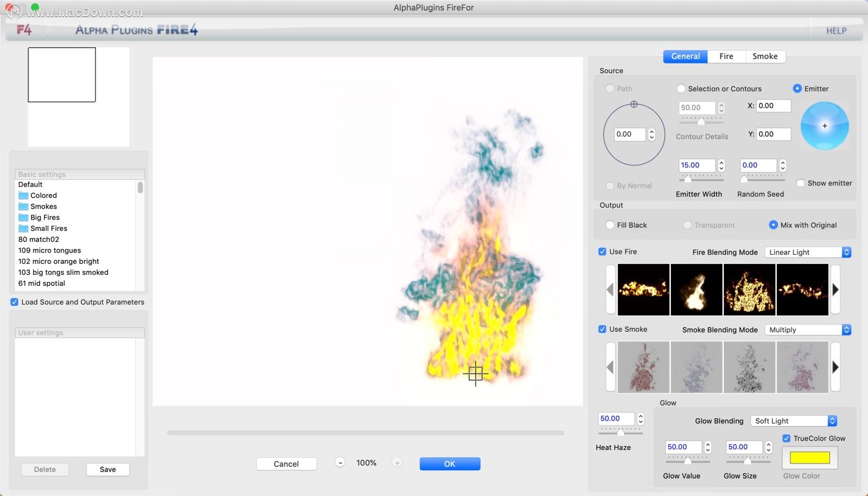The width and height of the screenshot is (868, 496).
Task: Select the fourth fire preset thumbnail
Action: 802,289
